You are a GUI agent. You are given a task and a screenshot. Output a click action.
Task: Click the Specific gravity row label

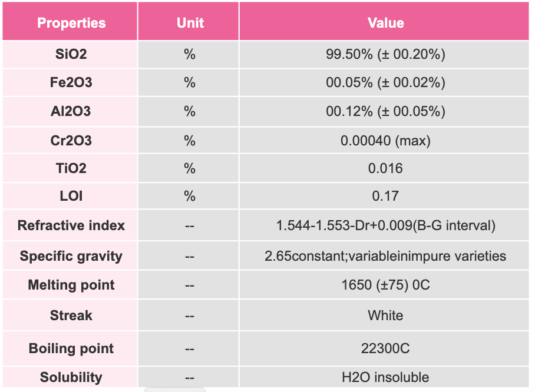[71, 256]
